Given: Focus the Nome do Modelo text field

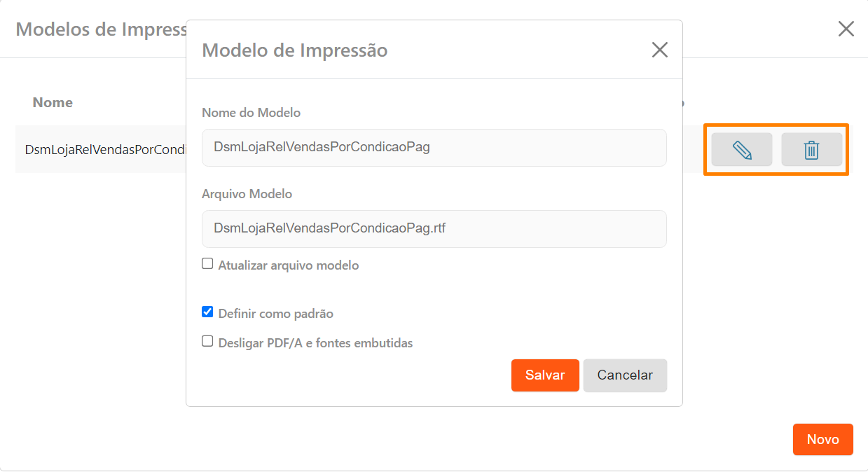Looking at the screenshot, I should coord(434,148).
